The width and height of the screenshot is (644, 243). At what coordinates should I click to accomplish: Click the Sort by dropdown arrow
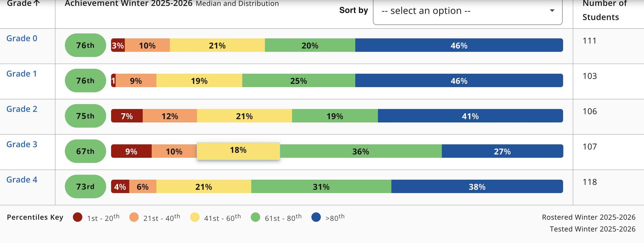[x=552, y=10]
